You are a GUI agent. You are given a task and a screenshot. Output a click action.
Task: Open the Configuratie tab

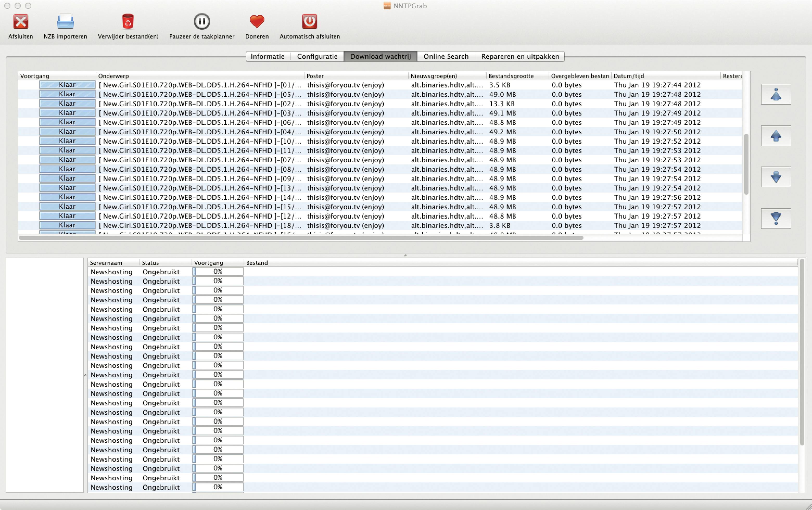(x=317, y=56)
